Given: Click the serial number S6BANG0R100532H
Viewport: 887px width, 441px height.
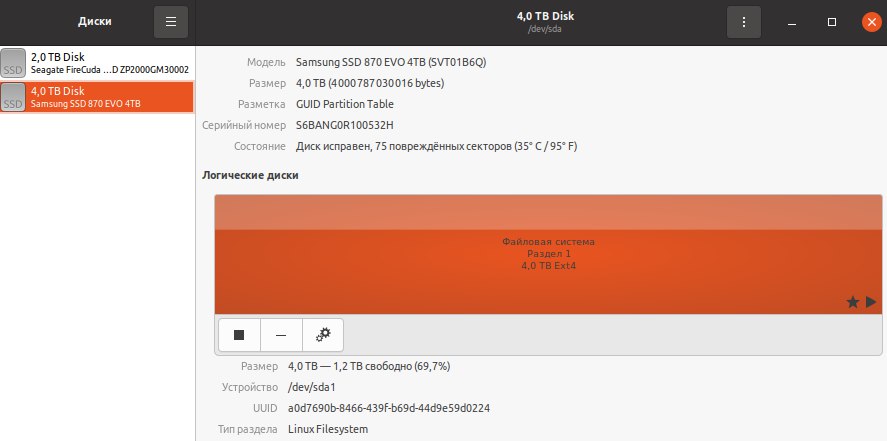Looking at the screenshot, I should 345,125.
